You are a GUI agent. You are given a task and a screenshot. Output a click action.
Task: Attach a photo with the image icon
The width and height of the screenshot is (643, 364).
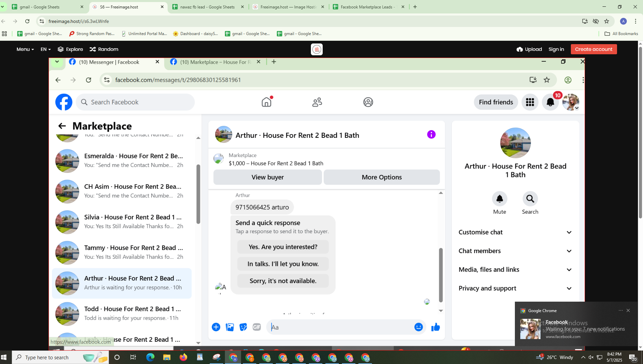[x=230, y=327]
